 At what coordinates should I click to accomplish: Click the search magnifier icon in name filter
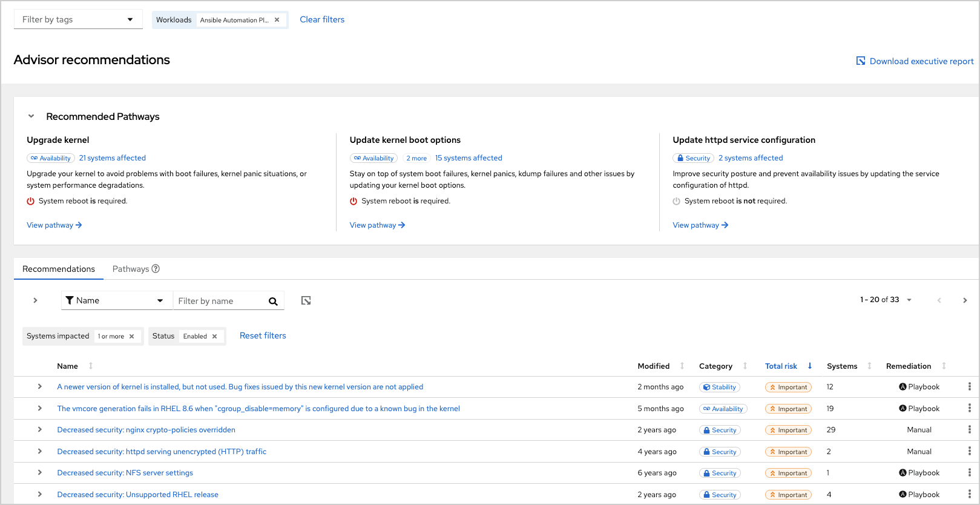(273, 302)
